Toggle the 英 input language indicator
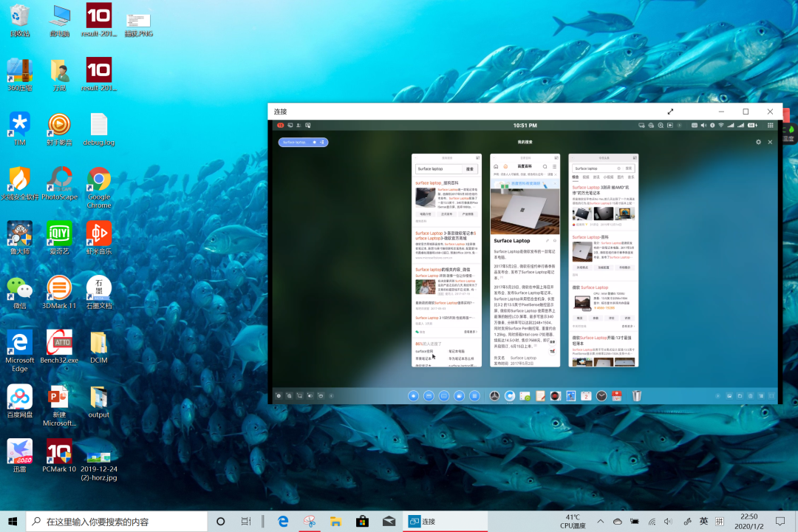This screenshot has width=798, height=532. 703,521
